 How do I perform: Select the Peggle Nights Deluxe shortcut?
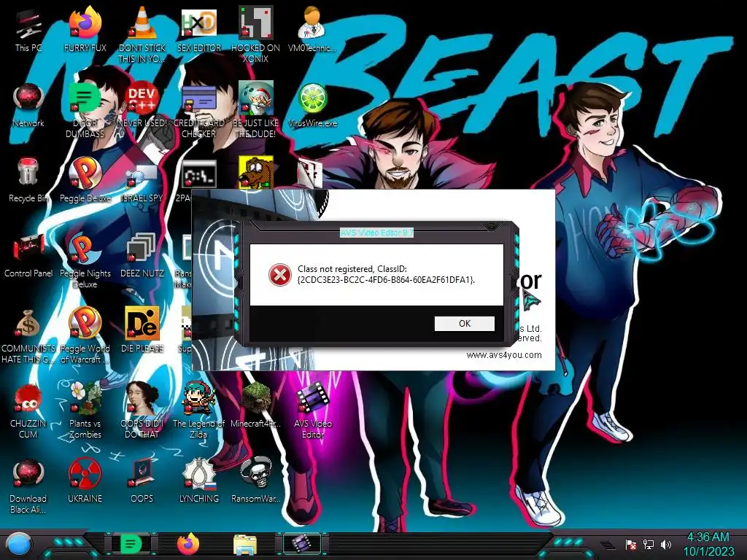coord(85,260)
